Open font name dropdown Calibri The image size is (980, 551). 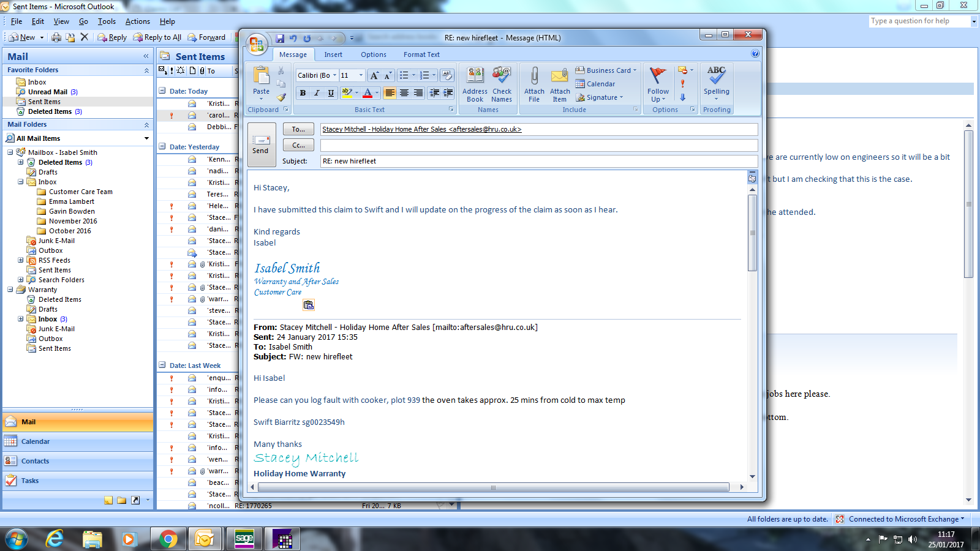click(x=335, y=75)
